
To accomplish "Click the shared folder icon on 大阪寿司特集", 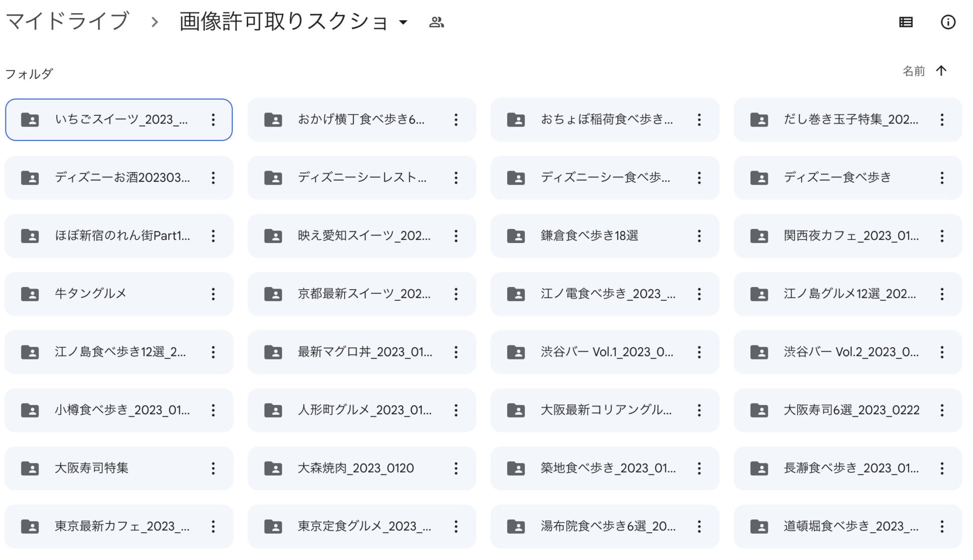I will point(30,468).
